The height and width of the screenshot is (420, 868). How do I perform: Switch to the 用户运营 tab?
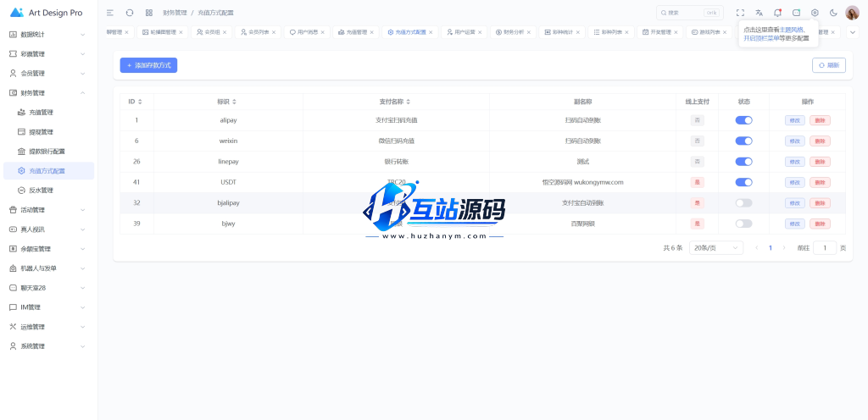464,32
